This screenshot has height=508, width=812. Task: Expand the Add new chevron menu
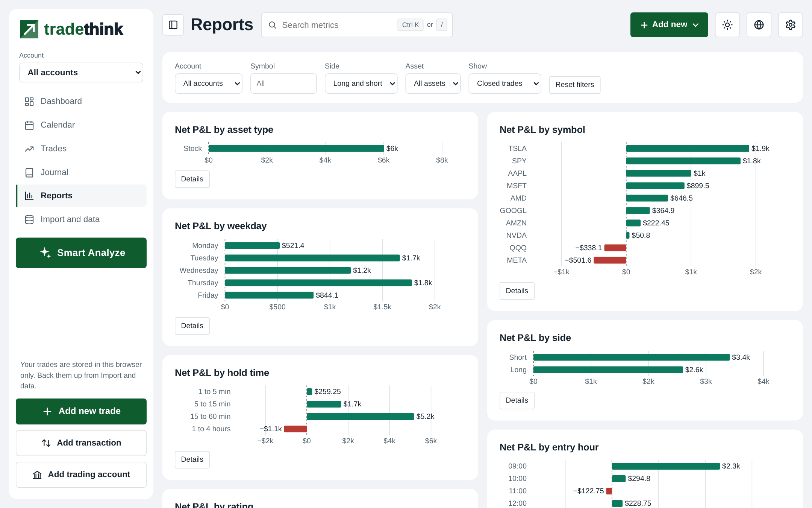[695, 25]
